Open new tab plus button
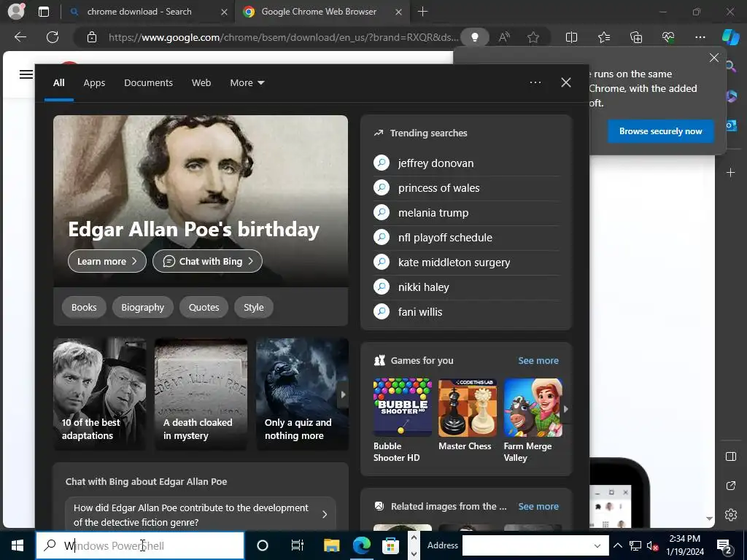This screenshot has height=560, width=747. 422,12
